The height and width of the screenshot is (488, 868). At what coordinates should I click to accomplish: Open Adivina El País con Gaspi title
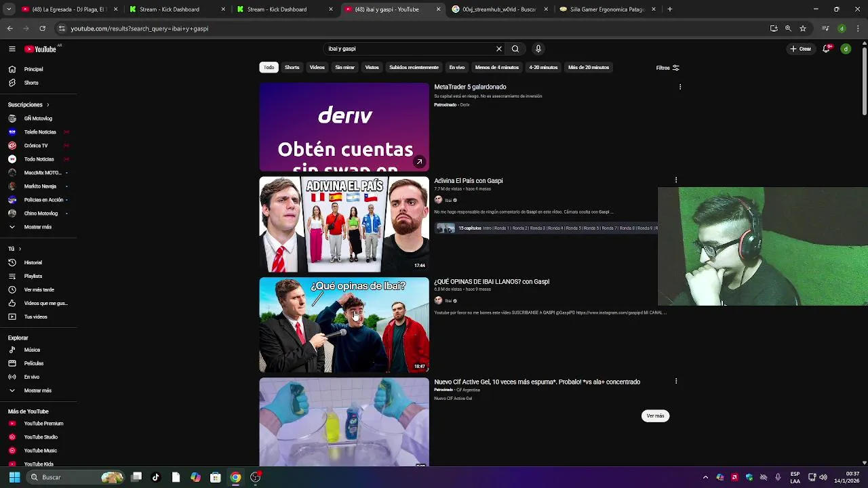(469, 181)
